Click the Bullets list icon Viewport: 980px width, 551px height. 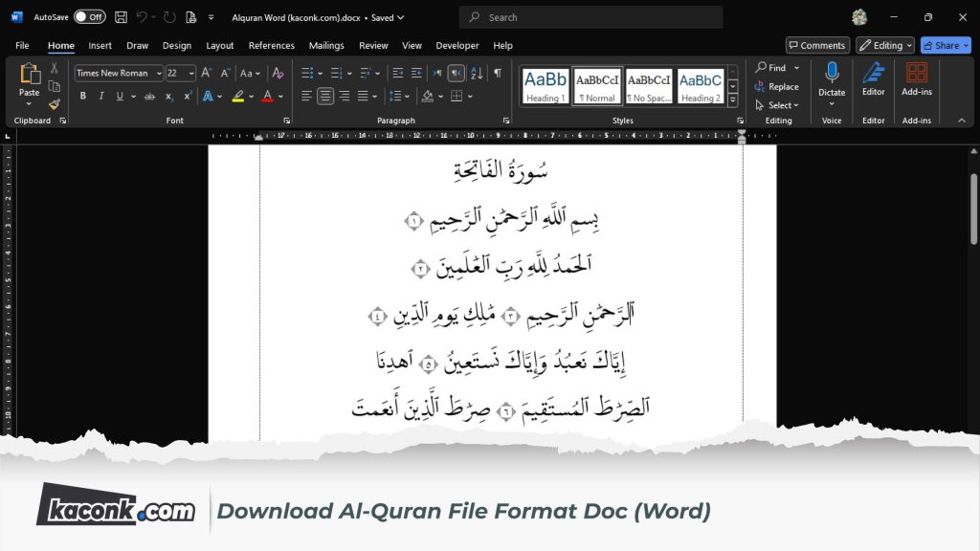click(307, 73)
